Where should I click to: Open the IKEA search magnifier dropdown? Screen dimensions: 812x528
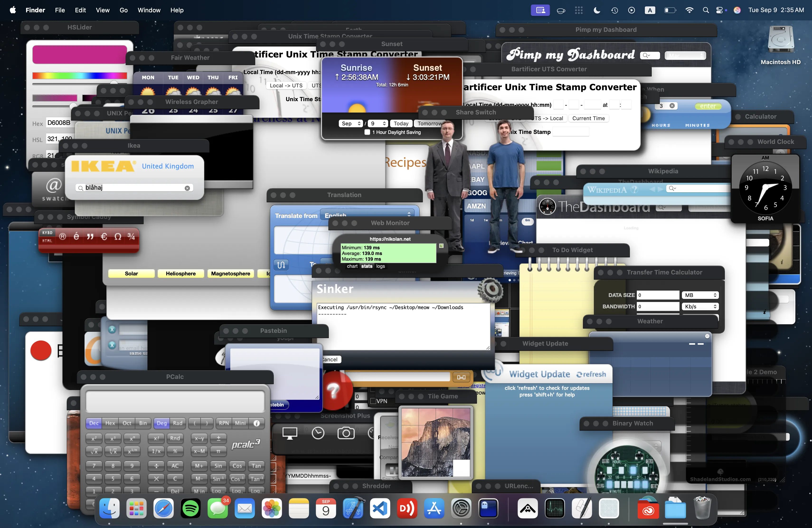point(80,188)
